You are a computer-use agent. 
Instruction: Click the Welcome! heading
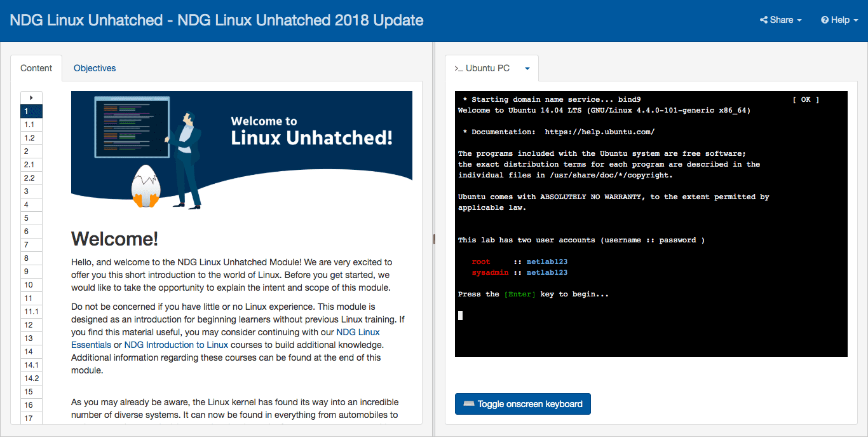click(x=114, y=239)
